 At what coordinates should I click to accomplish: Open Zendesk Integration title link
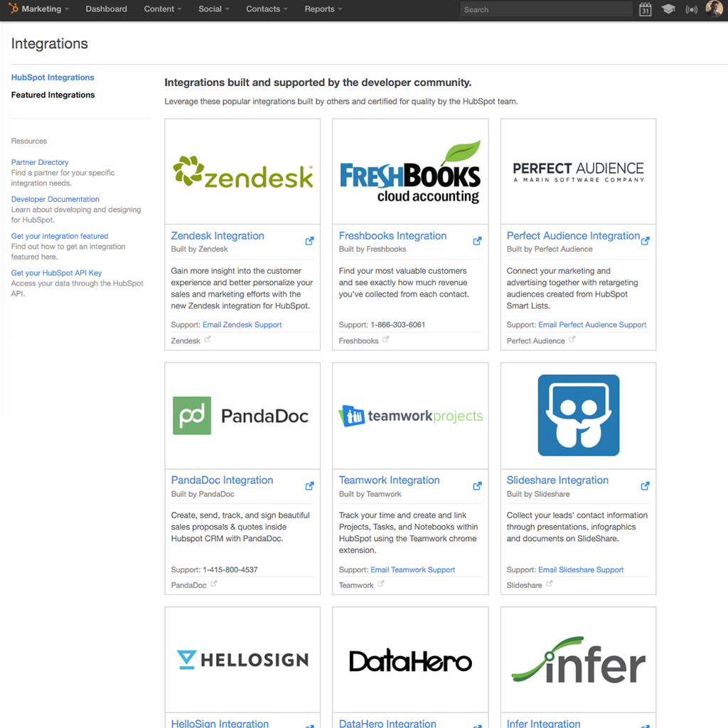point(218,236)
